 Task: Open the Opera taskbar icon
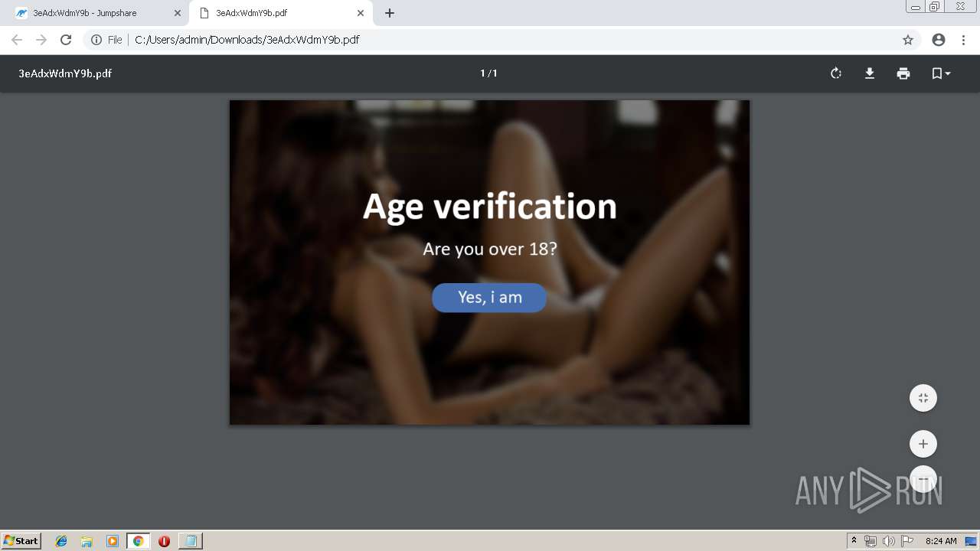point(164,541)
